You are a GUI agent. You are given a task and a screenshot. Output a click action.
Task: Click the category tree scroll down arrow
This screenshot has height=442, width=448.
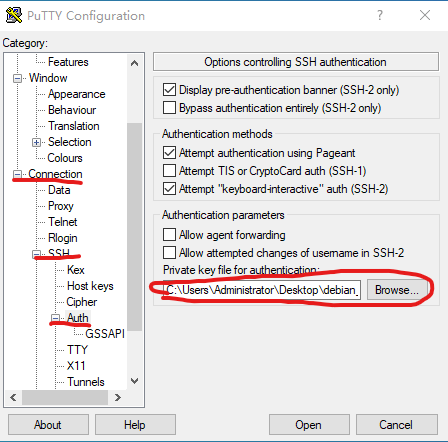click(134, 381)
